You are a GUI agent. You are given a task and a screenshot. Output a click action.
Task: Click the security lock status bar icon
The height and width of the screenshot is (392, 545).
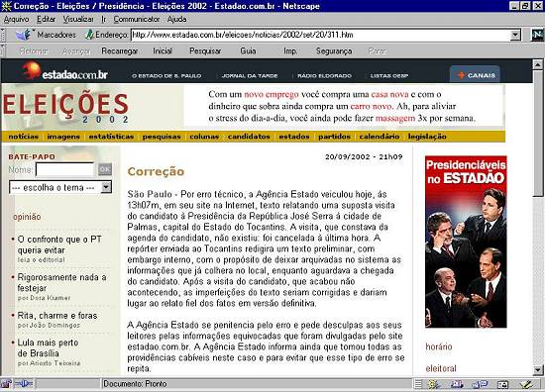click(6, 384)
